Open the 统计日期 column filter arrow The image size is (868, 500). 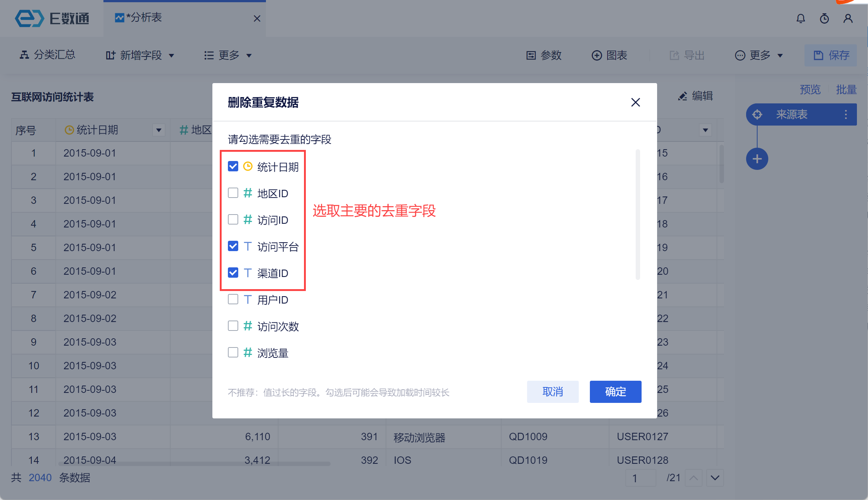click(159, 130)
